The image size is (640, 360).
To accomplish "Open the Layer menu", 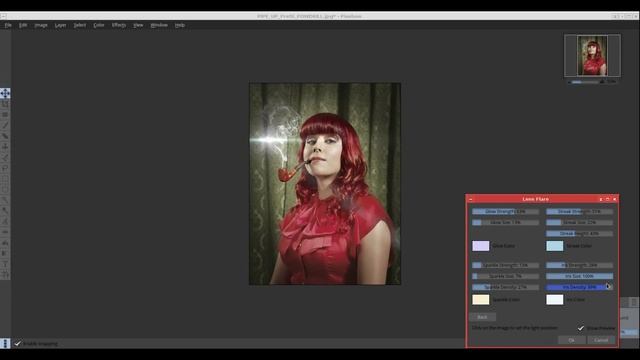I will (60, 25).
